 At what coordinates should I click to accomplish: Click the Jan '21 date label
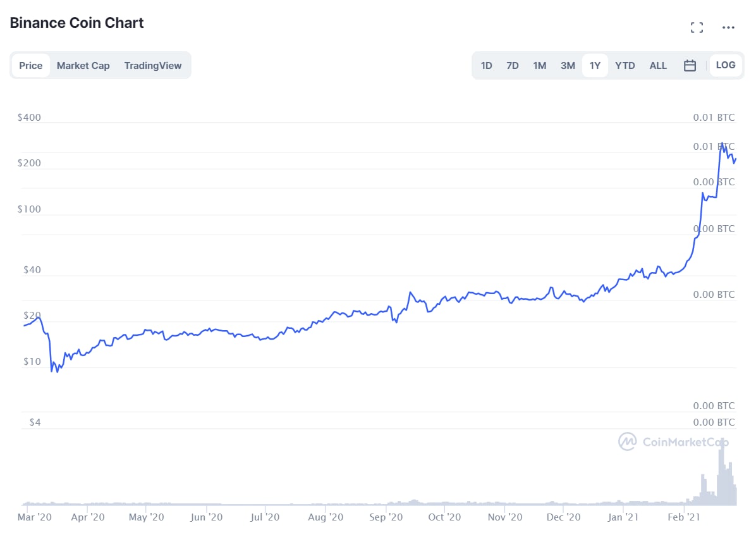pyautogui.click(x=623, y=517)
